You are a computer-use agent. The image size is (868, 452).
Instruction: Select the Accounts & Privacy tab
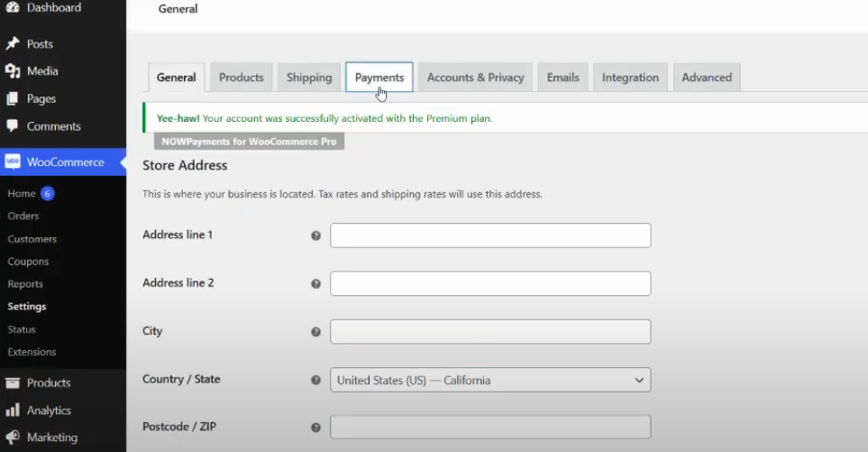(x=475, y=78)
